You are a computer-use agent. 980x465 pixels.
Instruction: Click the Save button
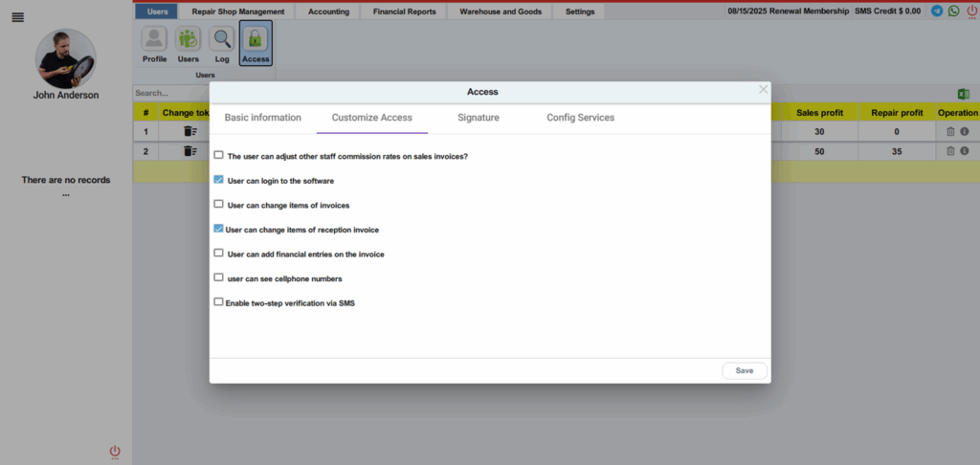745,370
